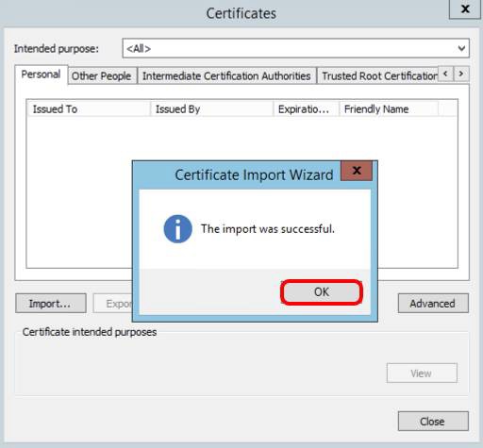Viewport: 483px width, 448px height.
Task: Click the Import... button
Action: click(x=51, y=304)
